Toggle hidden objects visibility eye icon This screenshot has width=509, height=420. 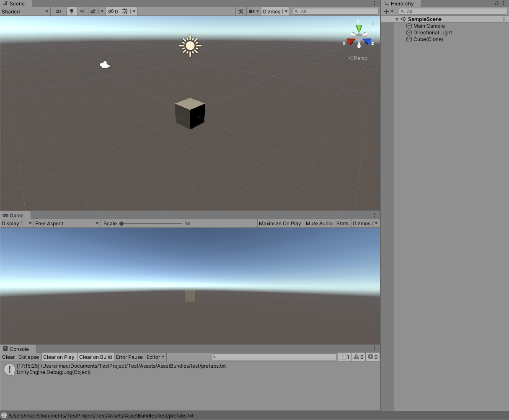coord(113,11)
